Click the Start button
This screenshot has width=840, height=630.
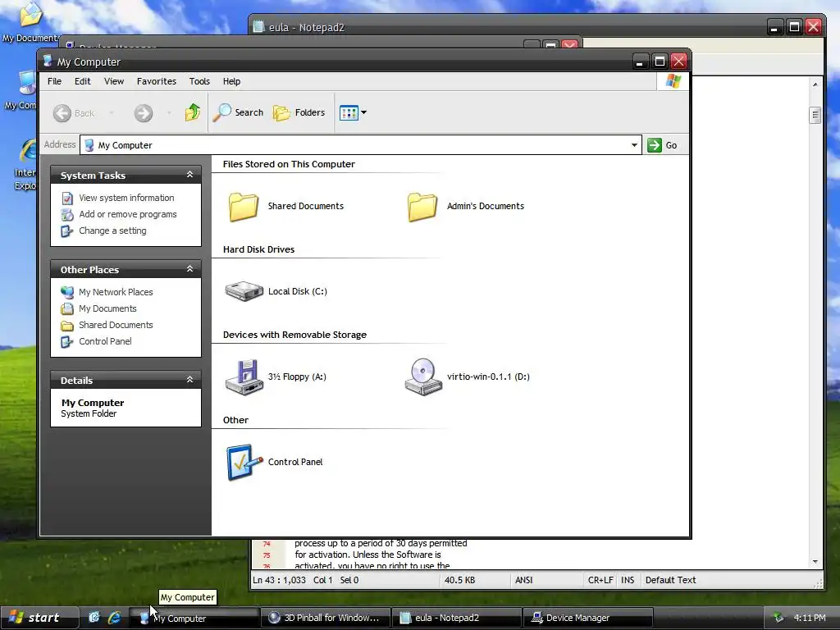(39, 618)
